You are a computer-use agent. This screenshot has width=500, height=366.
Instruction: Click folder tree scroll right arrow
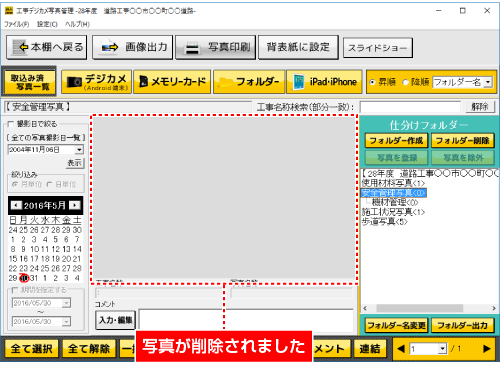(x=494, y=308)
